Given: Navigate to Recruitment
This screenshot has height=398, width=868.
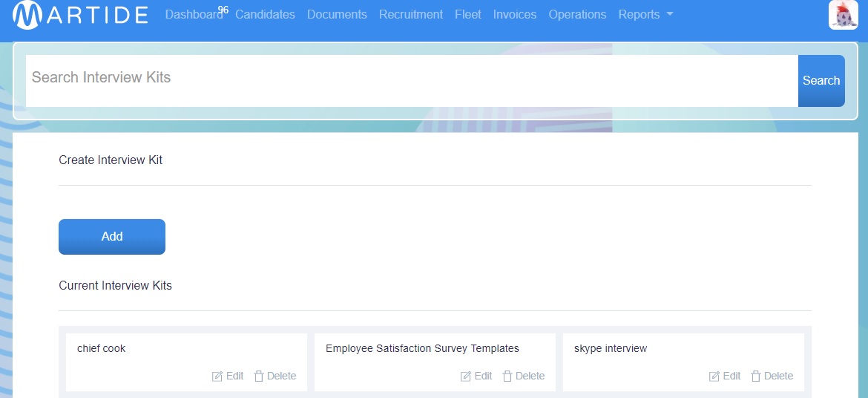Looking at the screenshot, I should click(411, 15).
